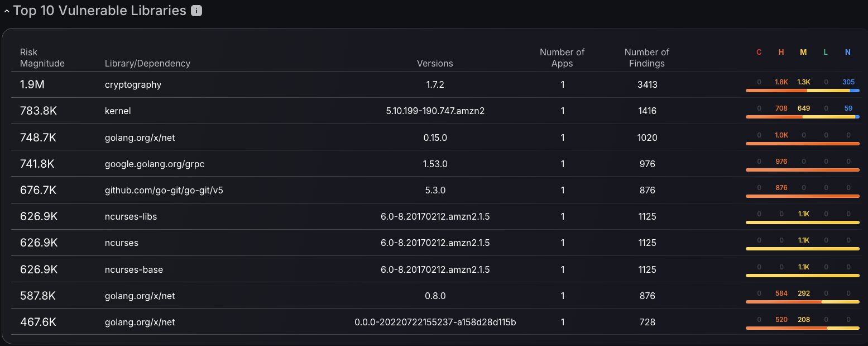Click the severity bar for cryptography
868x346 pixels.
803,91
